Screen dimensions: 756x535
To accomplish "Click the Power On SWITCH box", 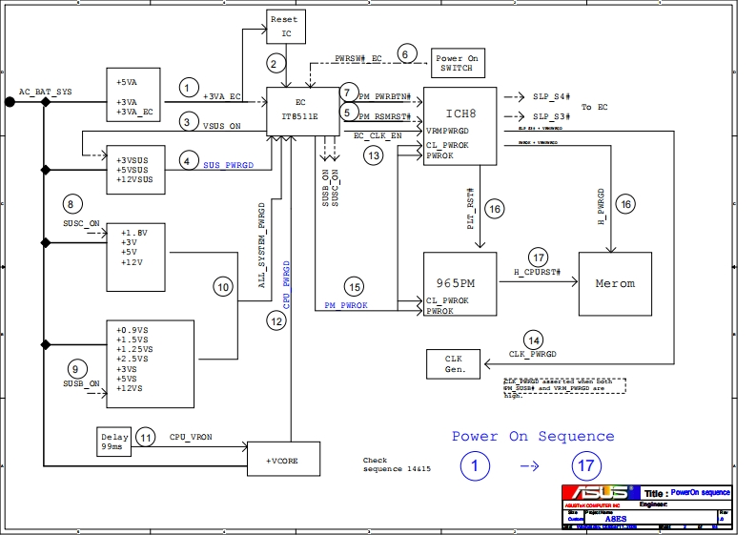I will (x=458, y=63).
